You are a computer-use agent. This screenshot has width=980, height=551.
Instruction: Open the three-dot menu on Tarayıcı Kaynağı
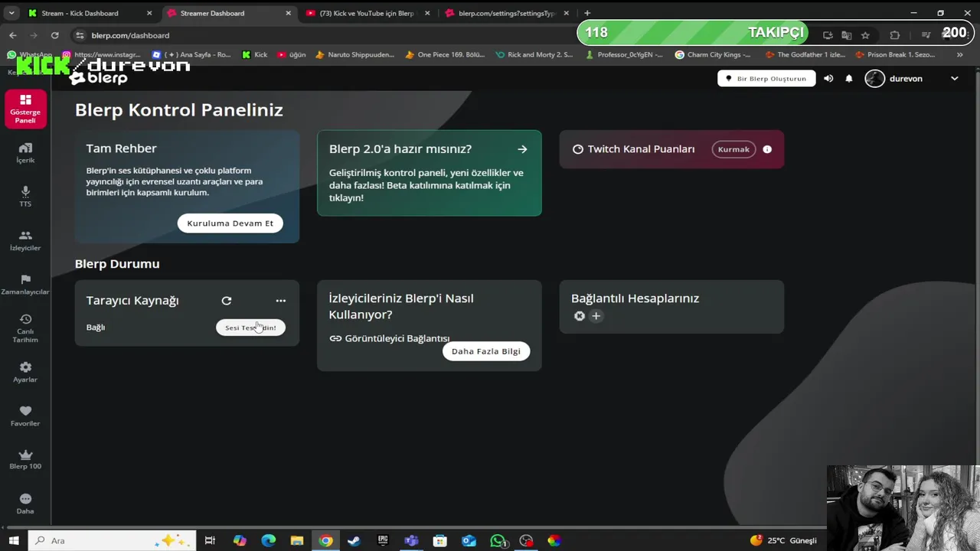280,301
